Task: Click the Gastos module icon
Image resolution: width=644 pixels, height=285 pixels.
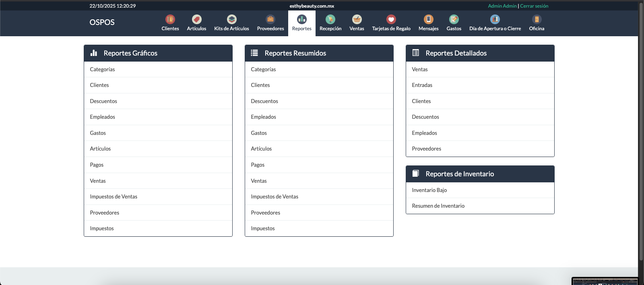Action: [454, 19]
